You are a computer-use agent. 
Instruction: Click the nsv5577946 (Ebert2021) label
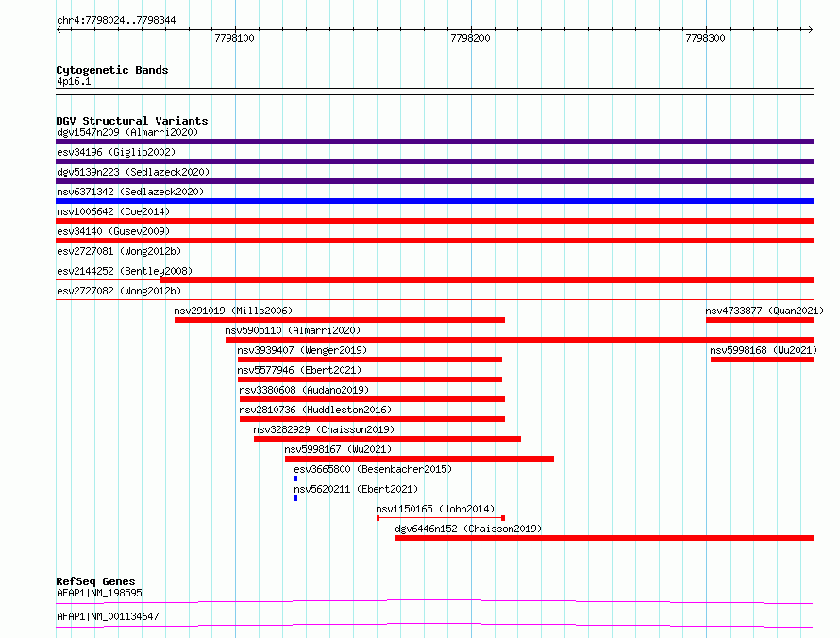pos(299,370)
